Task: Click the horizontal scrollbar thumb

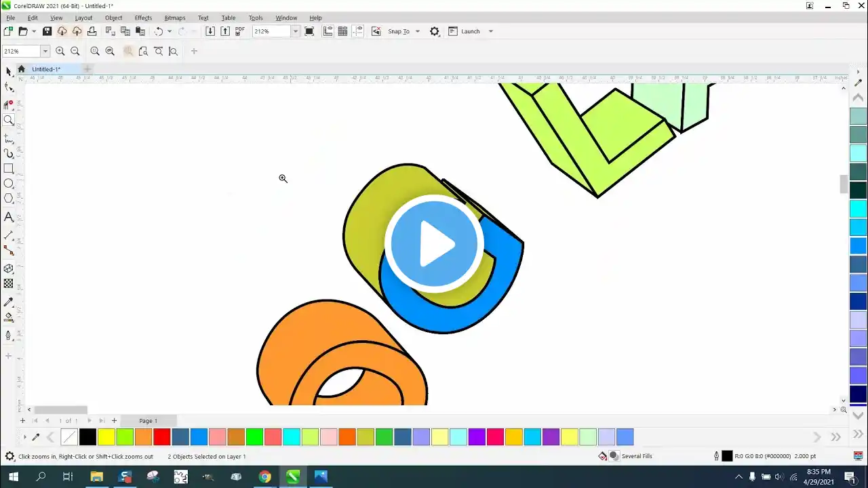Action: coord(61,409)
